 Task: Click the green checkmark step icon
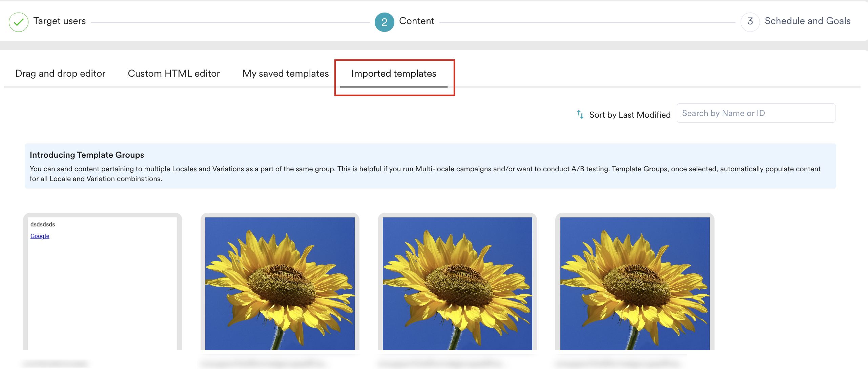pyautogui.click(x=18, y=22)
